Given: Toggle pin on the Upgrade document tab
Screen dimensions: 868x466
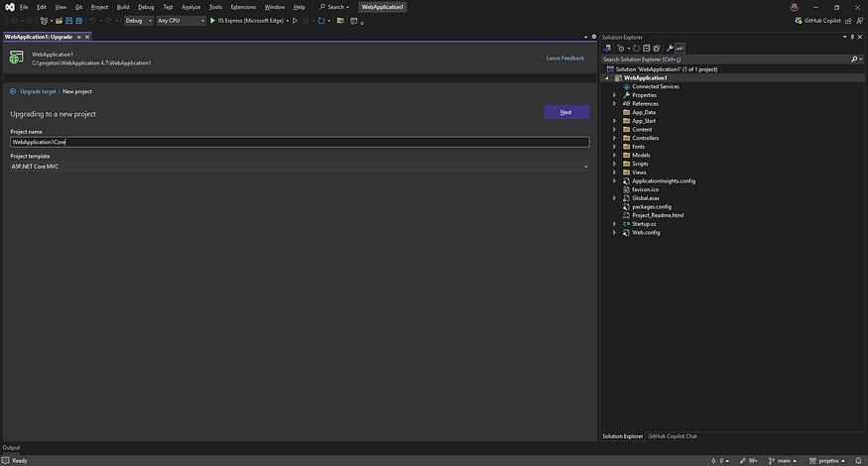Looking at the screenshot, I should [78, 36].
